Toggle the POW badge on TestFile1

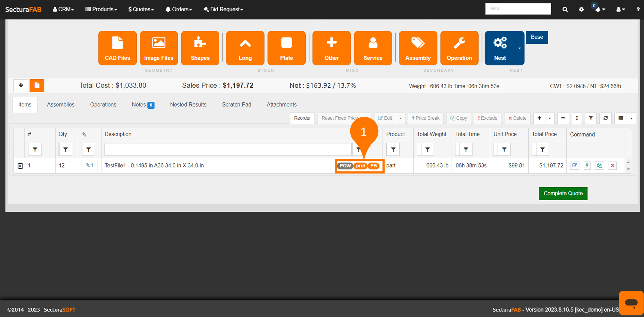click(x=345, y=166)
